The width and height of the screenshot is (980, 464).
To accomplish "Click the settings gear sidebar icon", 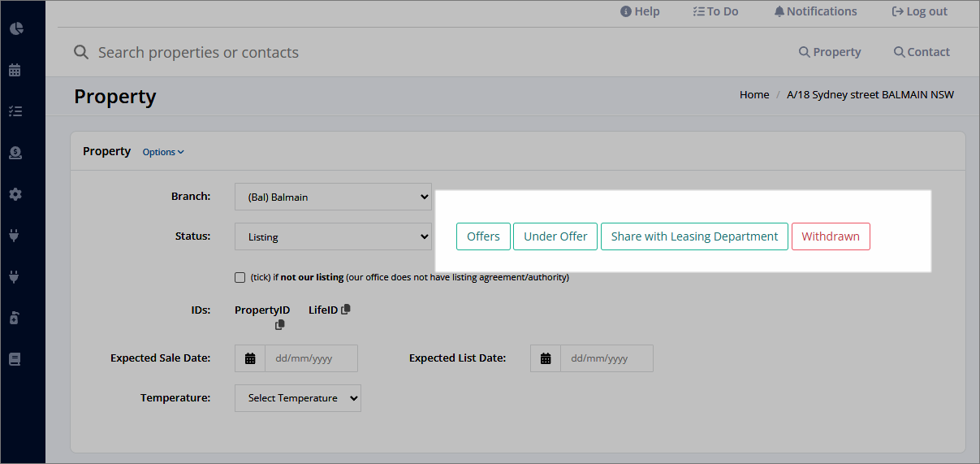I will 15,194.
